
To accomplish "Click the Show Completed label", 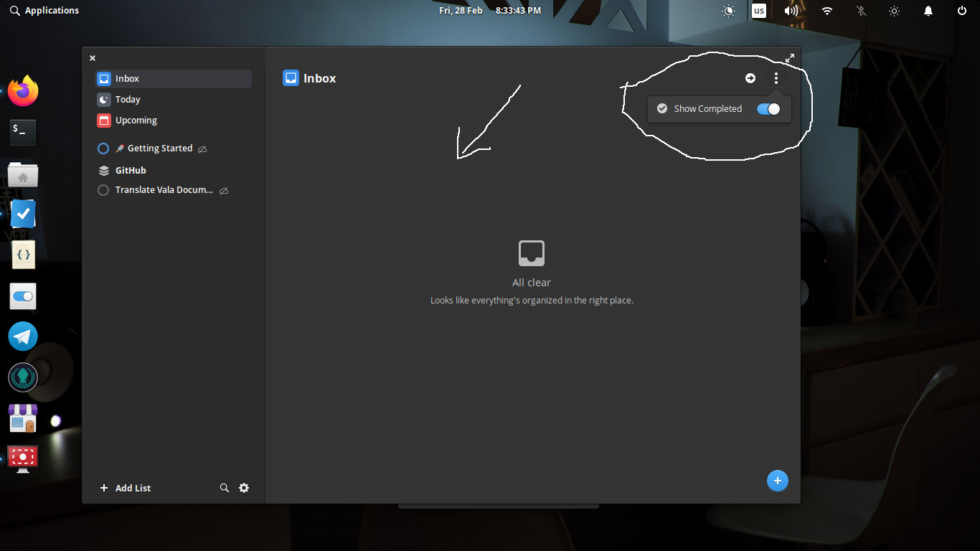I will 707,109.
